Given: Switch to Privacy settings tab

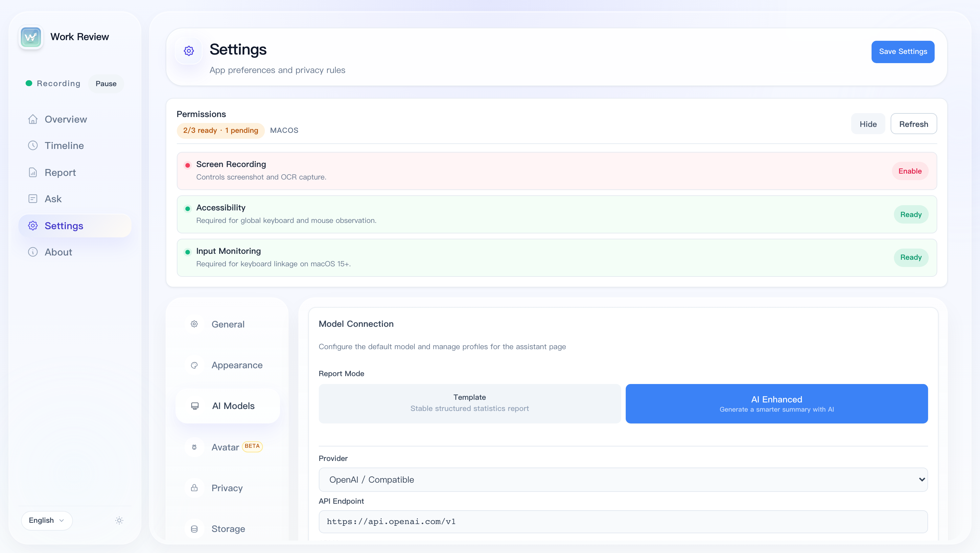Looking at the screenshot, I should pos(227,488).
